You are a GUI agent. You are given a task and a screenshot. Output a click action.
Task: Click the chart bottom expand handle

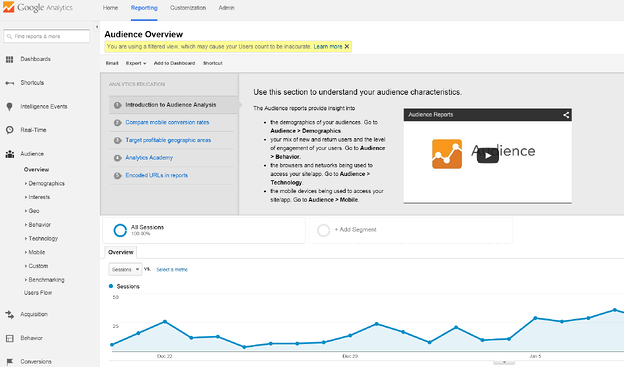click(x=504, y=362)
